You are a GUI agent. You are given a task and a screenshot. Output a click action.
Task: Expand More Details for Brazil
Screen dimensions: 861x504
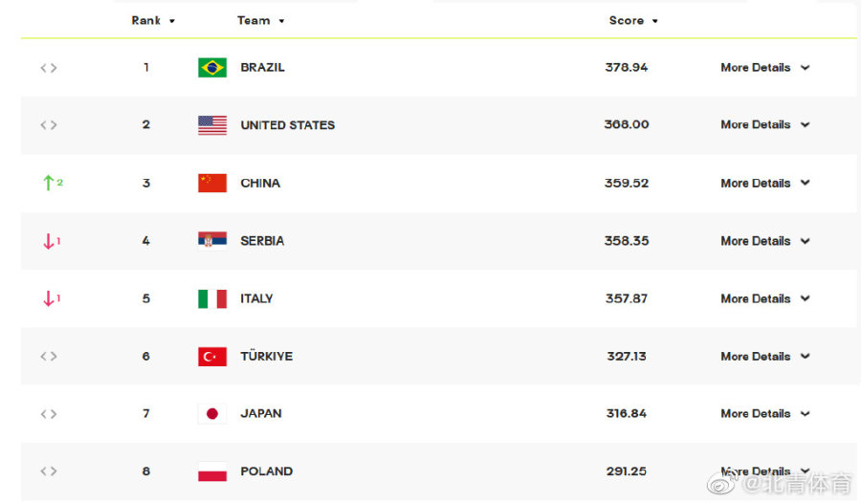[764, 68]
